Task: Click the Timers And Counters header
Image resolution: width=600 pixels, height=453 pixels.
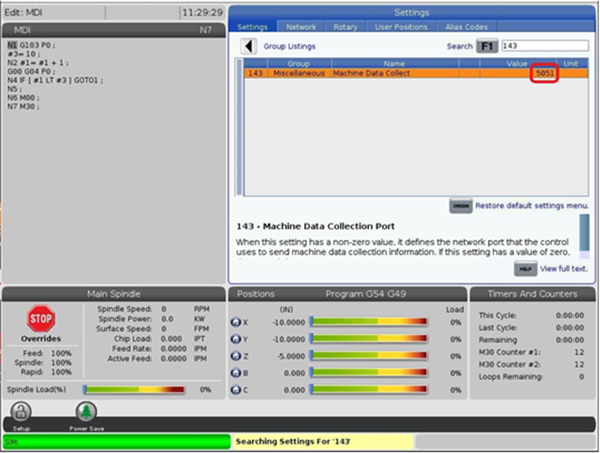Action: (532, 294)
